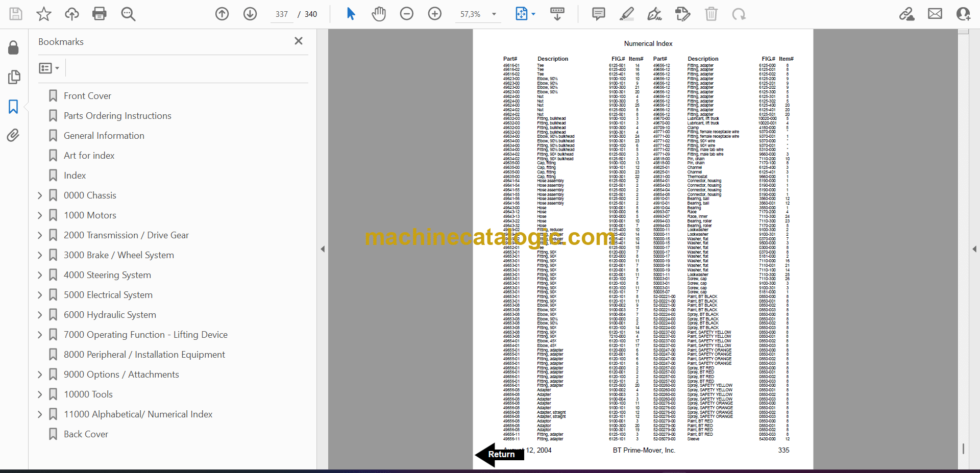The height and width of the screenshot is (473, 980).
Task: Delete with the trash can icon
Action: pyautogui.click(x=711, y=14)
